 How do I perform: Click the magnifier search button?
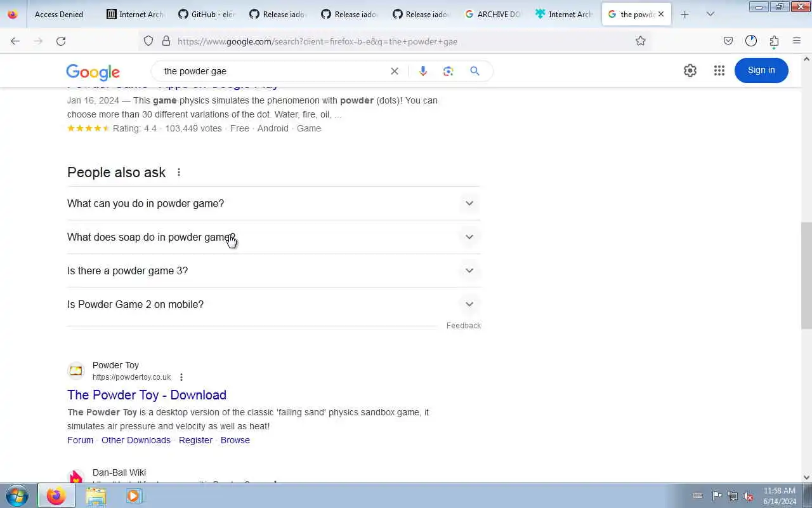(475, 71)
